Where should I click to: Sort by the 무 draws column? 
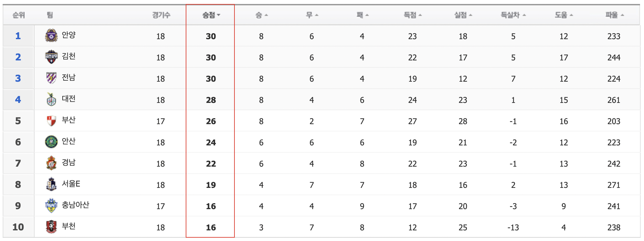pyautogui.click(x=312, y=15)
